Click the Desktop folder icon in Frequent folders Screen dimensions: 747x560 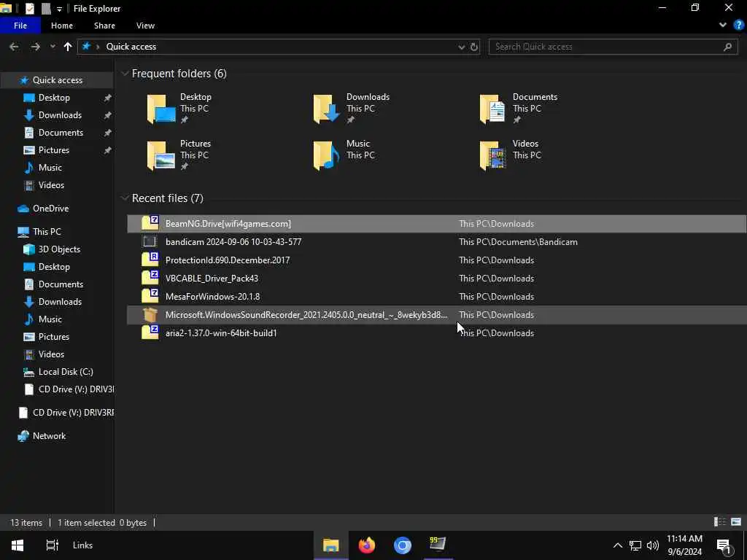point(161,109)
